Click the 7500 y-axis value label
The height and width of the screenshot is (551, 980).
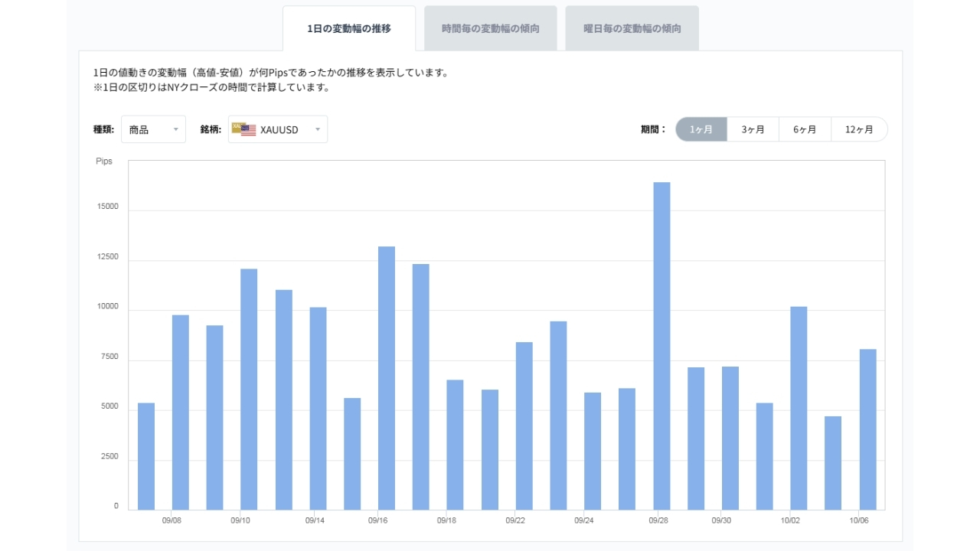tap(109, 357)
